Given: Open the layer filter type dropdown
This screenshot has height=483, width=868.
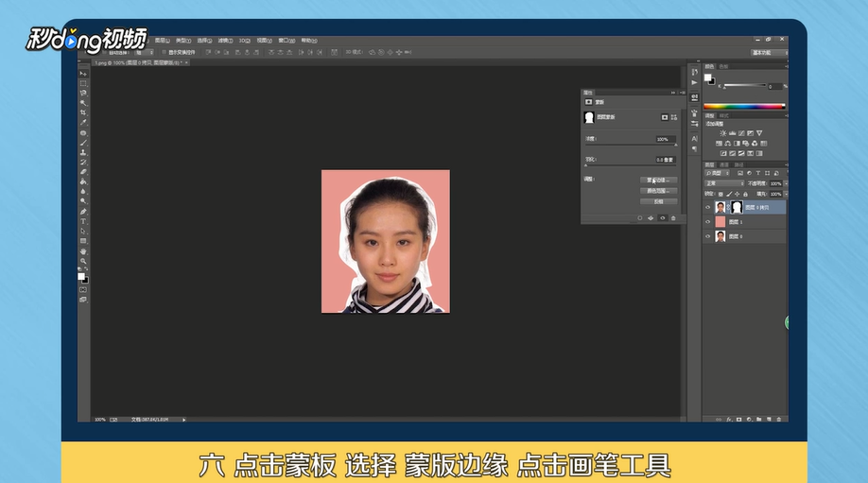Looking at the screenshot, I should coord(718,173).
